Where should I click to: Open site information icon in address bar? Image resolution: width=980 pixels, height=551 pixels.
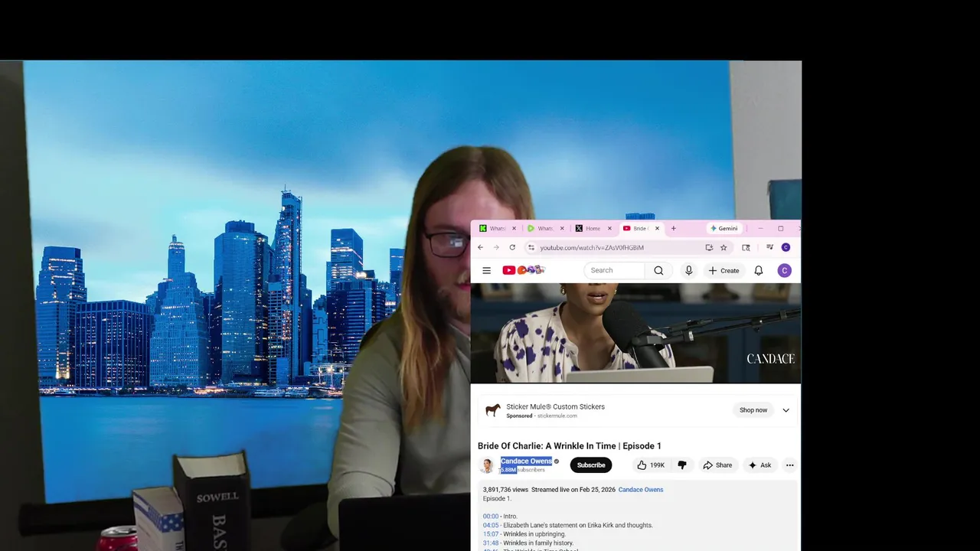531,247
